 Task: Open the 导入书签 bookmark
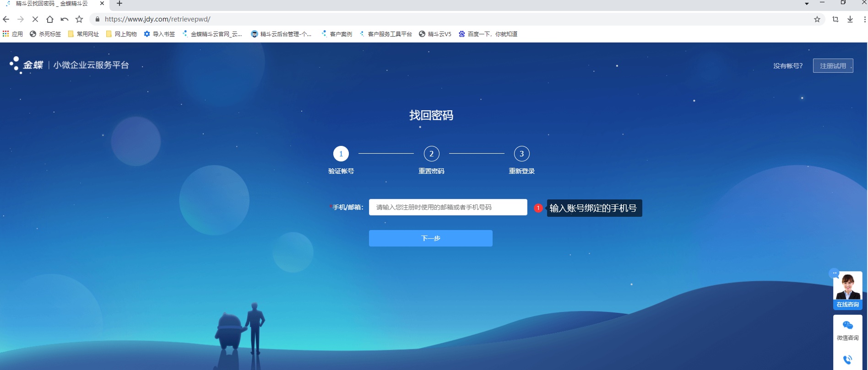click(159, 34)
